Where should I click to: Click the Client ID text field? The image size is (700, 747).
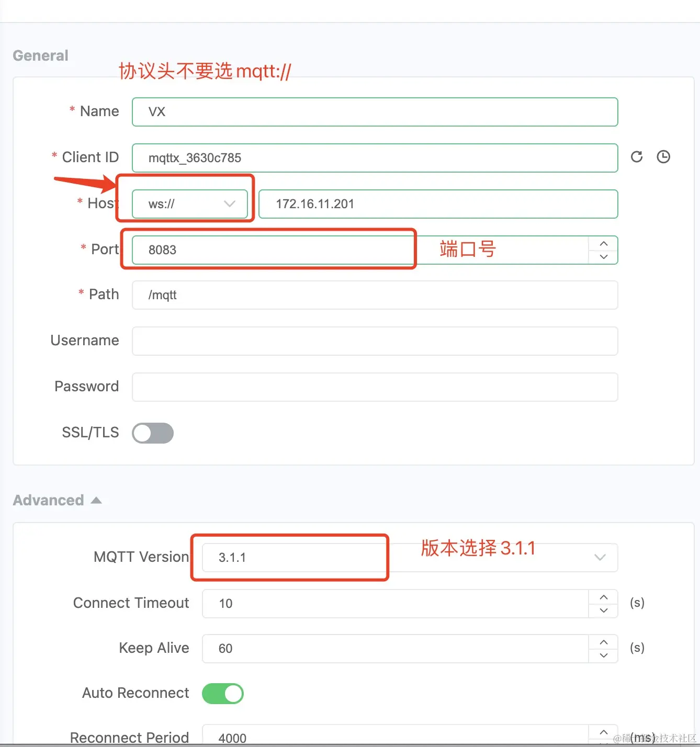coord(375,158)
